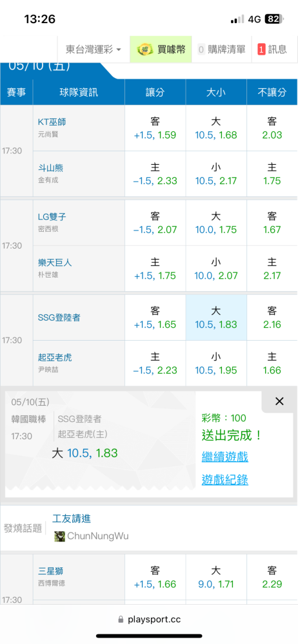Deselect SSG 大 10.5, 1.83 bet

(x=216, y=317)
